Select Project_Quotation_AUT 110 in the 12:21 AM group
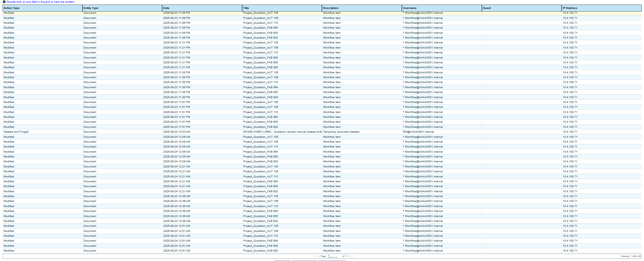This screenshot has height=261, width=644. point(282,177)
